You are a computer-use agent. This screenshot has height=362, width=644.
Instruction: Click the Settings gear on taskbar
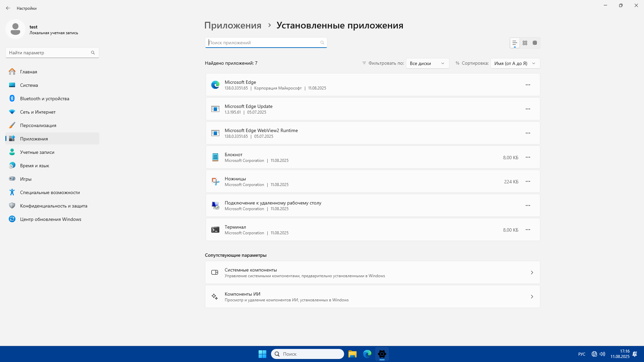coord(382,354)
